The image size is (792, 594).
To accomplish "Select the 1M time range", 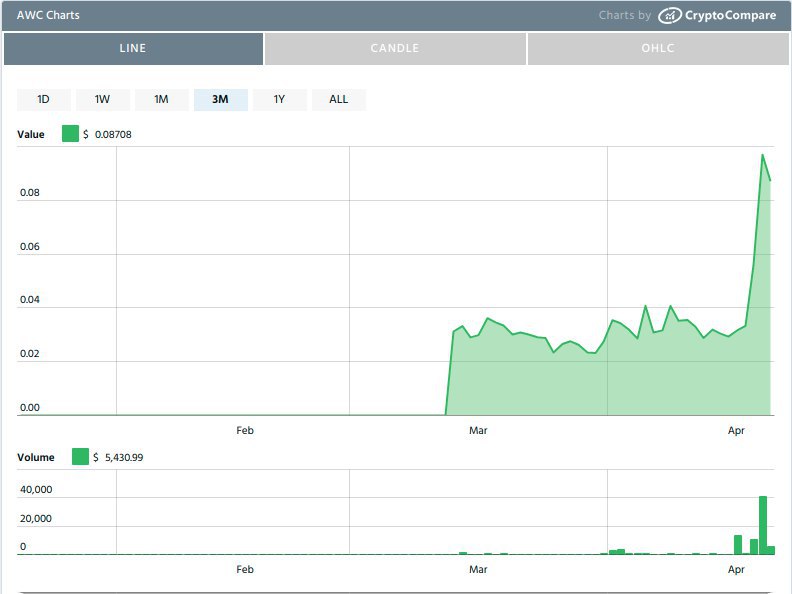I will point(162,100).
